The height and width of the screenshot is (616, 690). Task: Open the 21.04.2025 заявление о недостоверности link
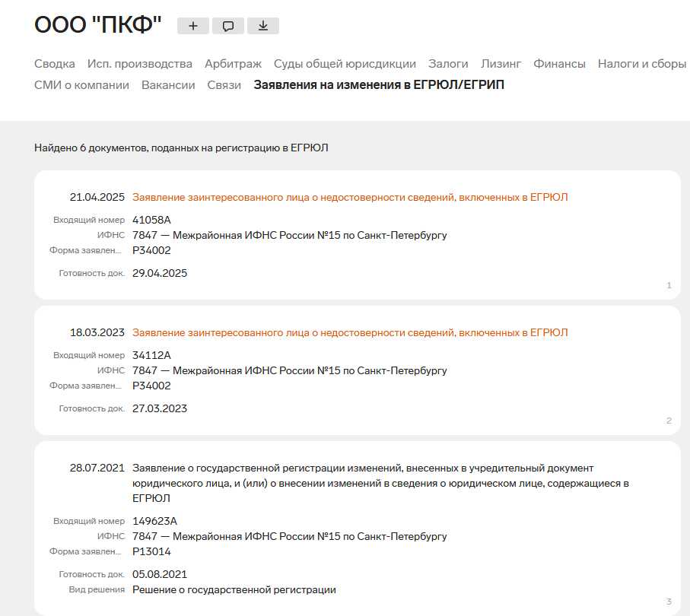coord(350,198)
